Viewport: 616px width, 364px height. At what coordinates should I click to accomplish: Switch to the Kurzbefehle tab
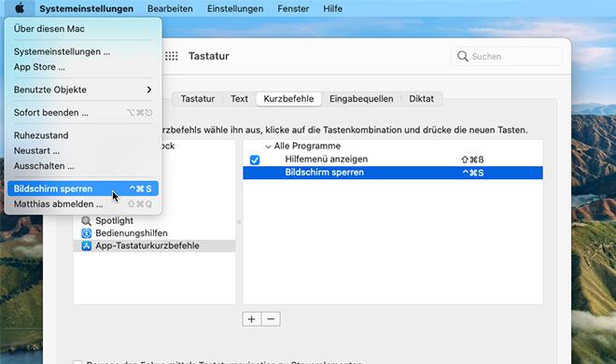coord(288,99)
